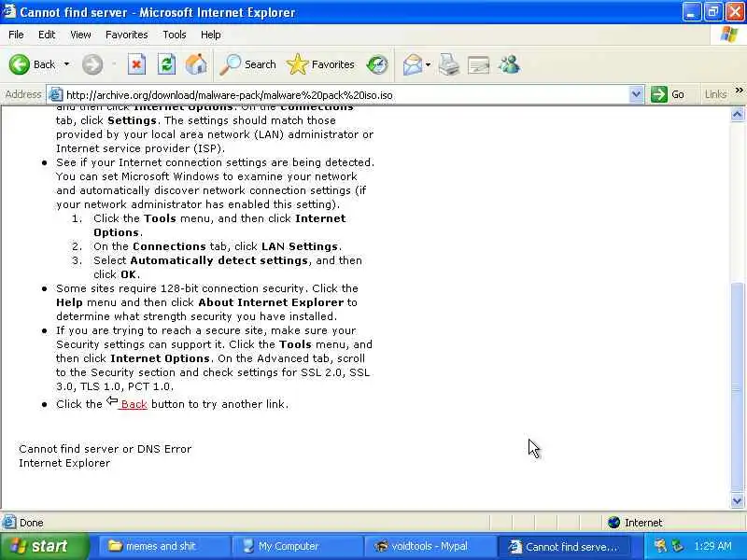Restore down the Internet Explorer window
This screenshot has width=747, height=560.
(x=713, y=11)
